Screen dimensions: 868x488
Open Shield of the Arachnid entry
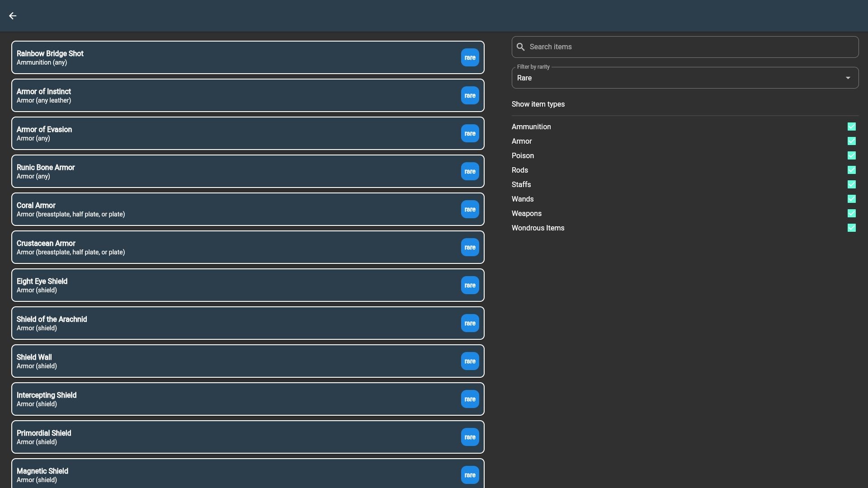coord(235,324)
